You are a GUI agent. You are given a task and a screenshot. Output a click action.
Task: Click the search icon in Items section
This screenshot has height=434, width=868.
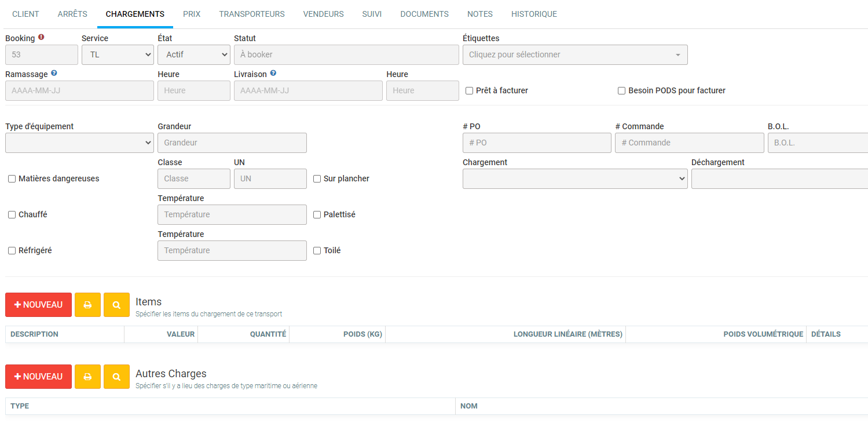(x=116, y=305)
